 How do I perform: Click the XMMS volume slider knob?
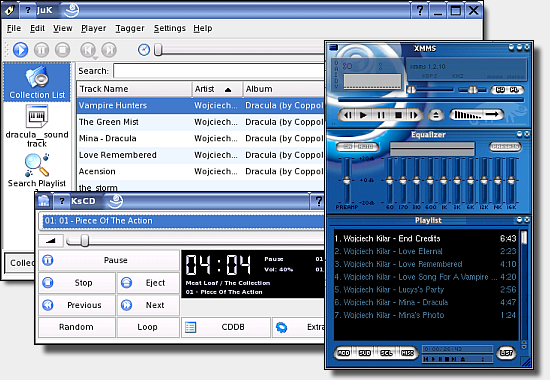(x=411, y=90)
